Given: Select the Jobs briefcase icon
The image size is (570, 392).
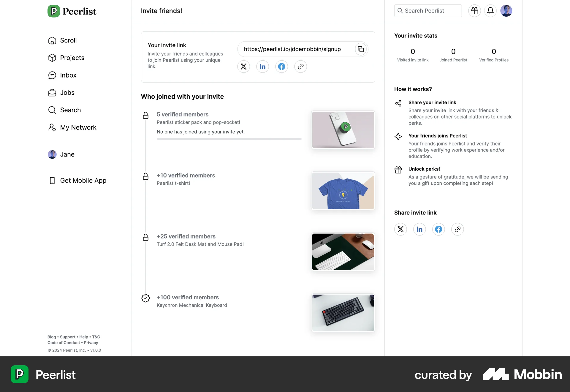Looking at the screenshot, I should [52, 92].
